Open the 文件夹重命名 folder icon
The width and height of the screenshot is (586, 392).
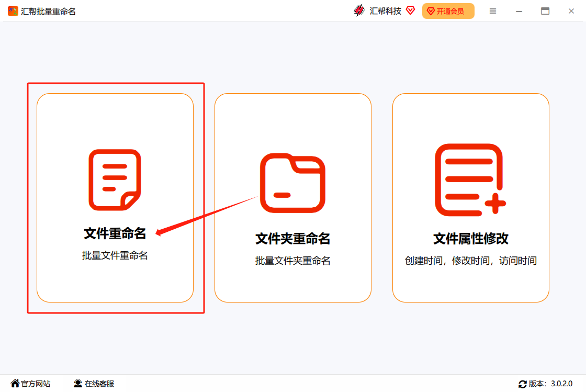coord(292,183)
